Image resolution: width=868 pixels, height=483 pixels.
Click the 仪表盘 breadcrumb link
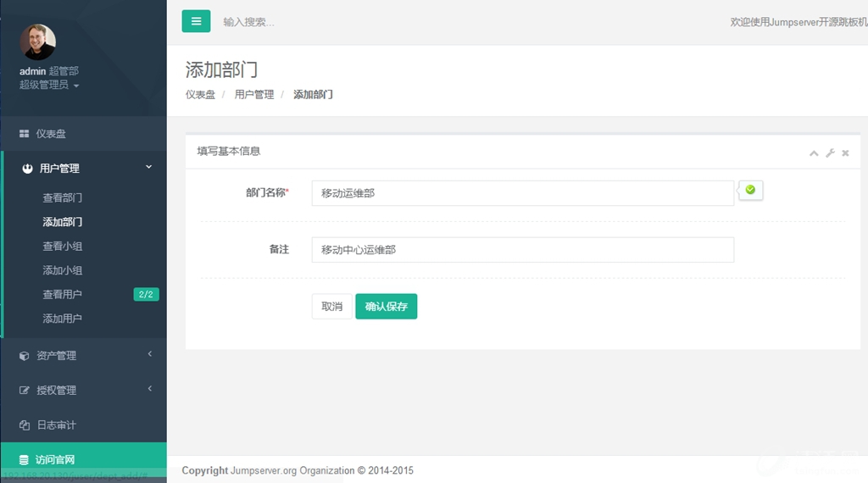(x=200, y=95)
